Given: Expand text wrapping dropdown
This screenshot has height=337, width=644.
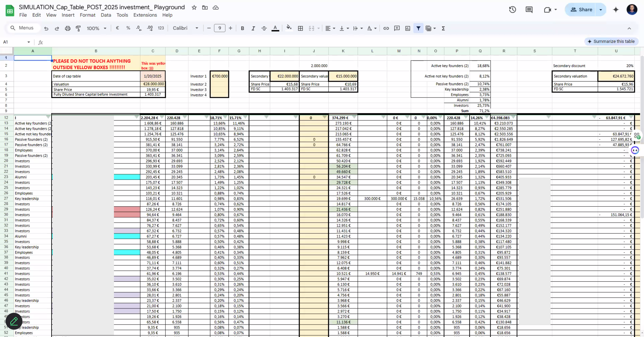Looking at the screenshot, I should tap(361, 29).
